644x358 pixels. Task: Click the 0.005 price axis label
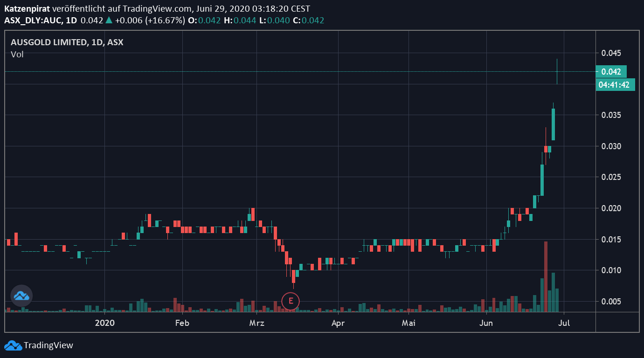pyautogui.click(x=611, y=301)
